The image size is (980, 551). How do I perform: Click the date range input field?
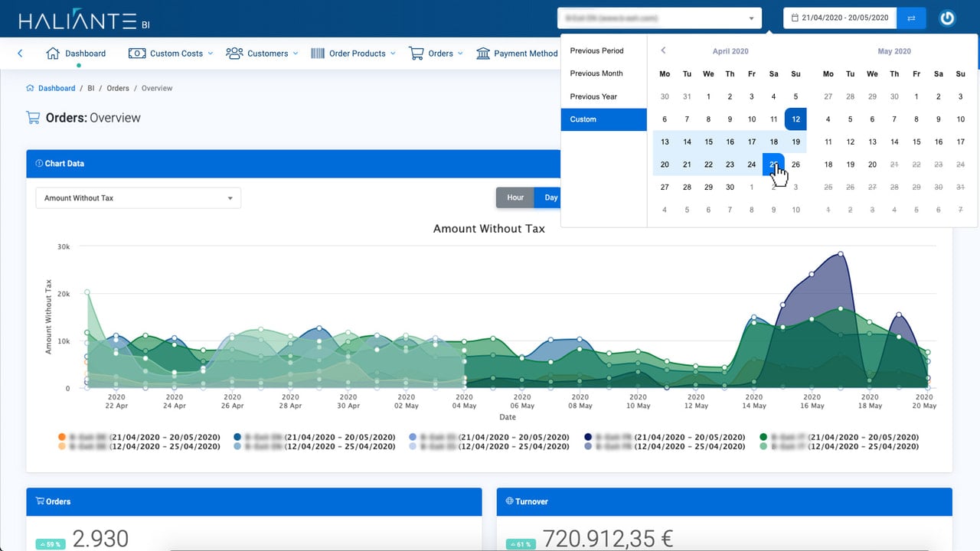840,18
